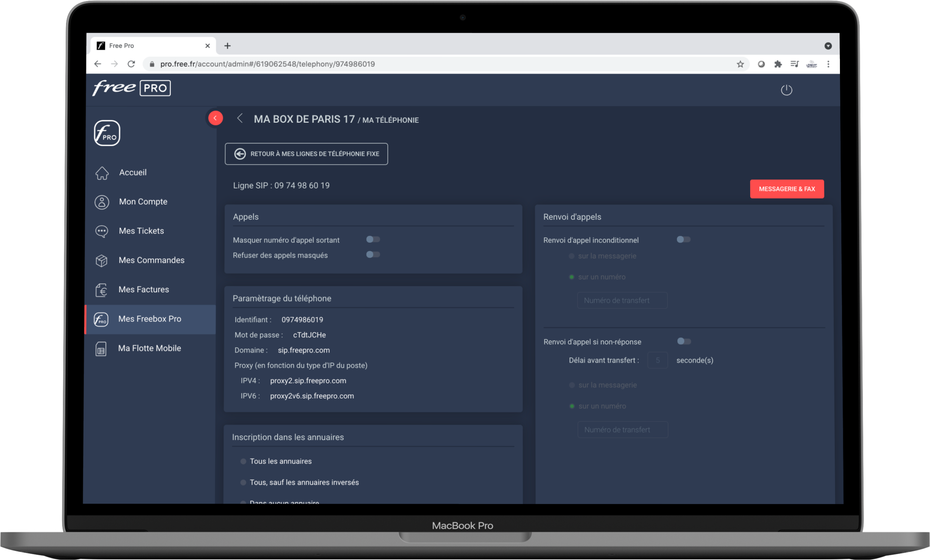This screenshot has width=930, height=560.
Task: Enable Refuser des appels masqués switch
Action: pyautogui.click(x=373, y=254)
